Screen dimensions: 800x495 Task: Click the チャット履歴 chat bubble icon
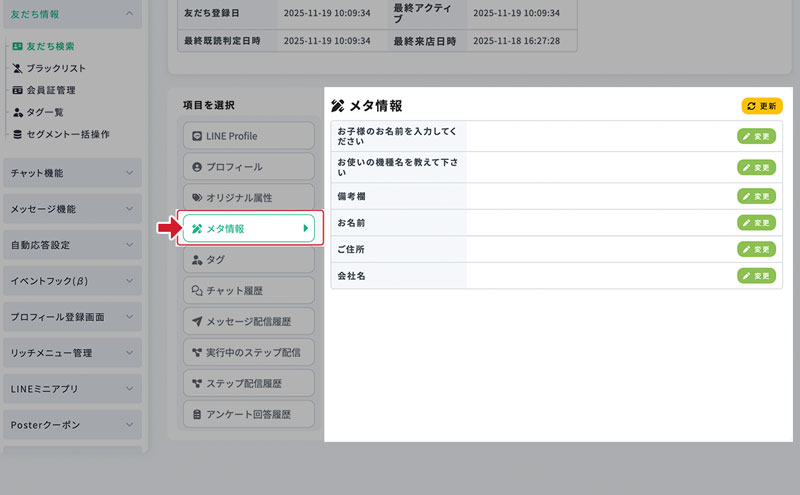[197, 291]
